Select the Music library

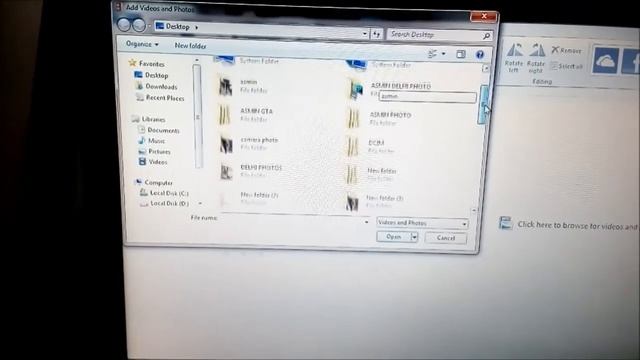tap(151, 141)
